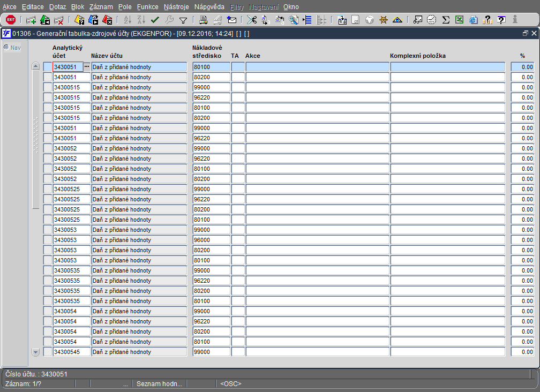The width and height of the screenshot is (540, 392).
Task: Toggle the Nav radio button
Action: click(x=6, y=47)
